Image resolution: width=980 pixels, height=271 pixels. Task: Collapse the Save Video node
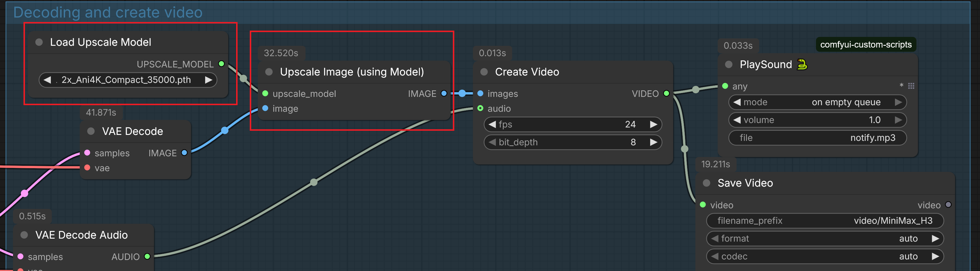(x=706, y=183)
